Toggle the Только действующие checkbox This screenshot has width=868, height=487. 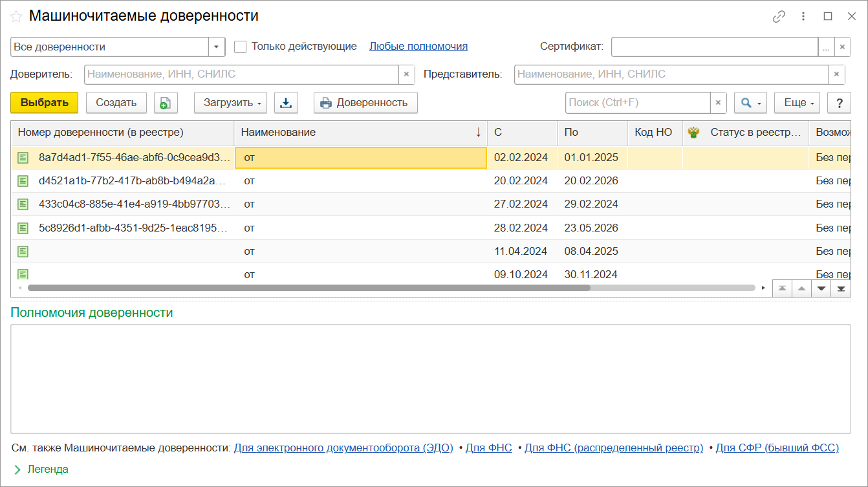[x=241, y=47]
